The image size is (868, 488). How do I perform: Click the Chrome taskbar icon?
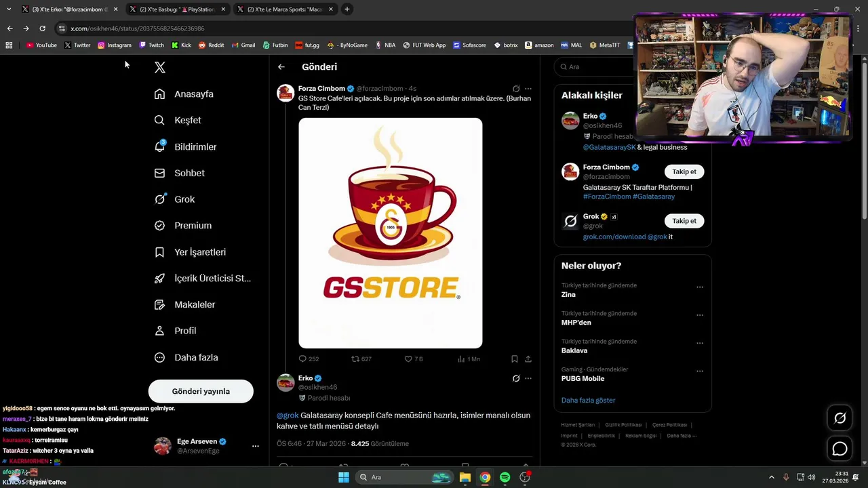click(x=485, y=477)
